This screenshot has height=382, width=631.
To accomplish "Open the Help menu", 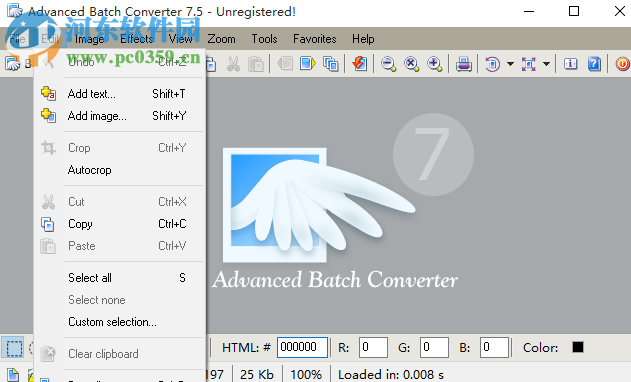I will (x=363, y=39).
